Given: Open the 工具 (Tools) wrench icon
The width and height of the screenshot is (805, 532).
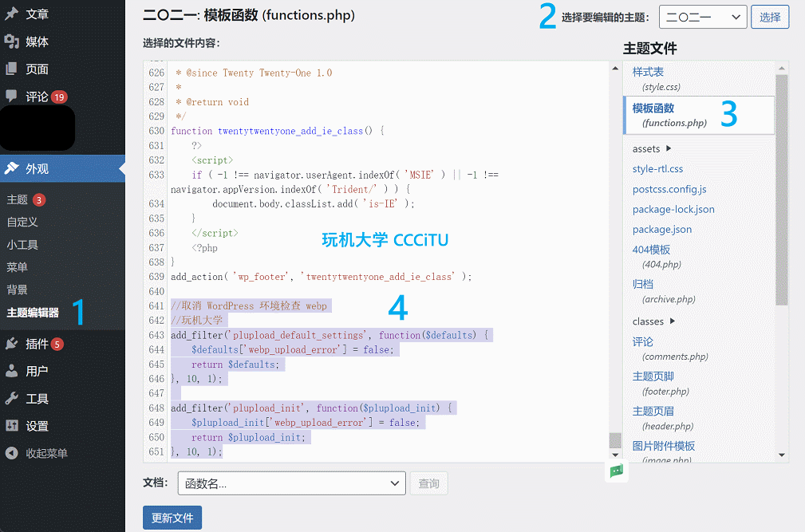Looking at the screenshot, I should (x=10, y=399).
